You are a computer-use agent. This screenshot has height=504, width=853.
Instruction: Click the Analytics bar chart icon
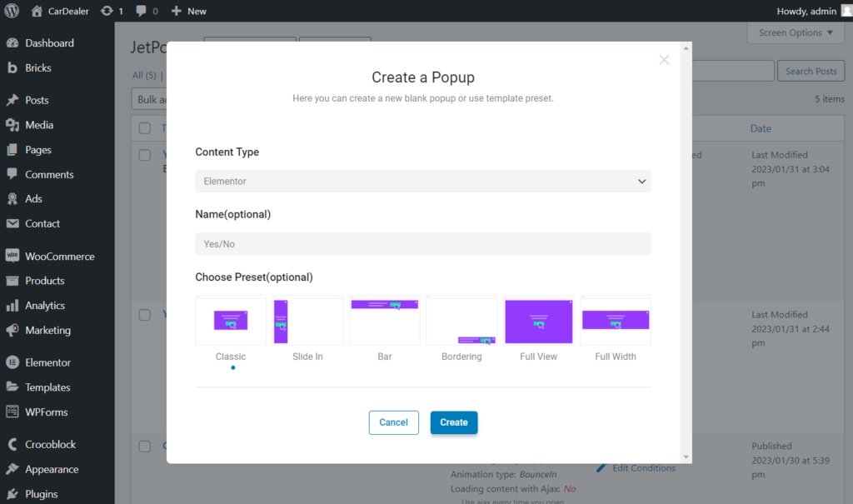point(12,306)
